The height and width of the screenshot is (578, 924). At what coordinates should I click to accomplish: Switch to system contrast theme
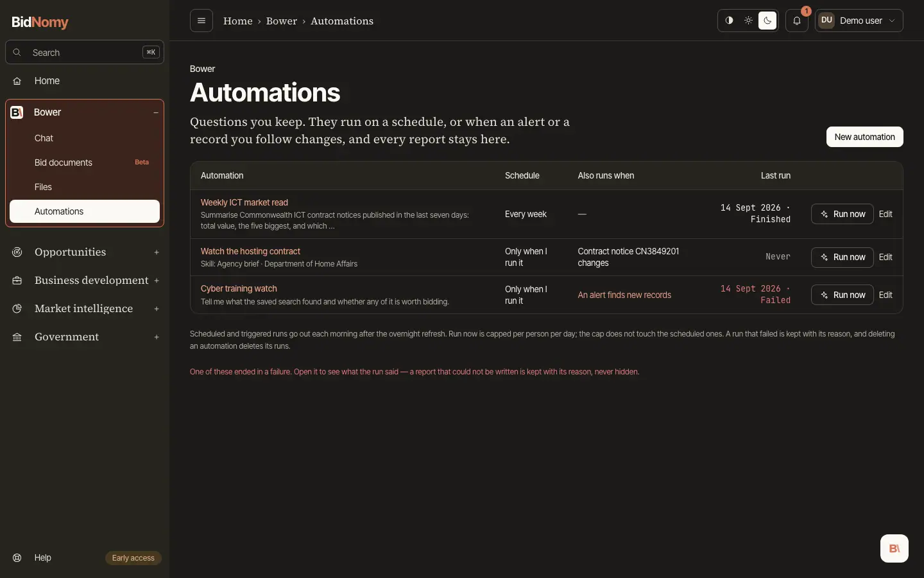729,21
